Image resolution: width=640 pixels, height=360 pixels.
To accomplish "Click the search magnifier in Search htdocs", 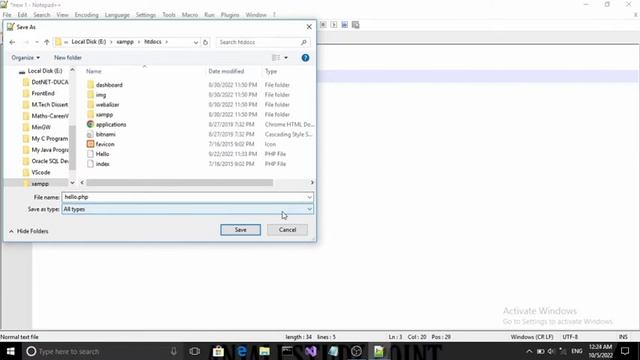I will [304, 42].
